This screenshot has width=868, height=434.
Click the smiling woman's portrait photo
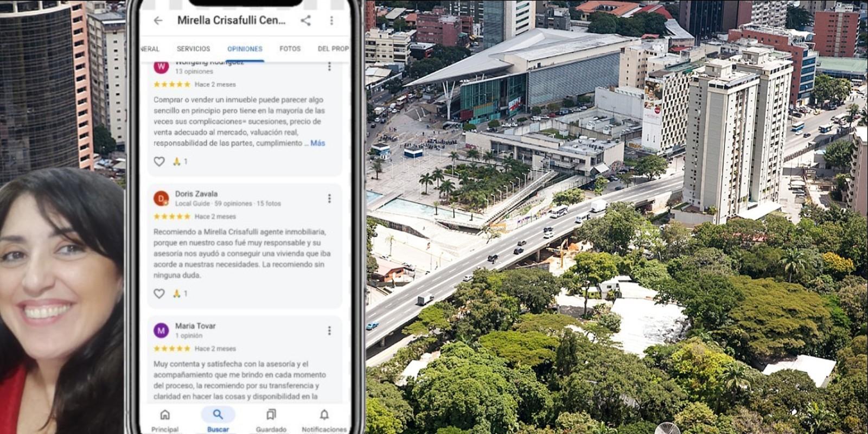[62, 301]
